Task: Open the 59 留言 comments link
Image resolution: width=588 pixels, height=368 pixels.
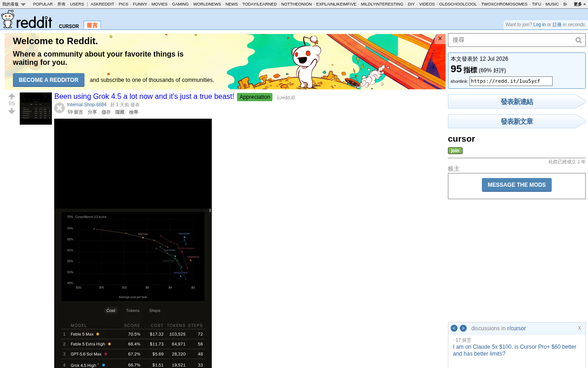Action: (x=75, y=112)
